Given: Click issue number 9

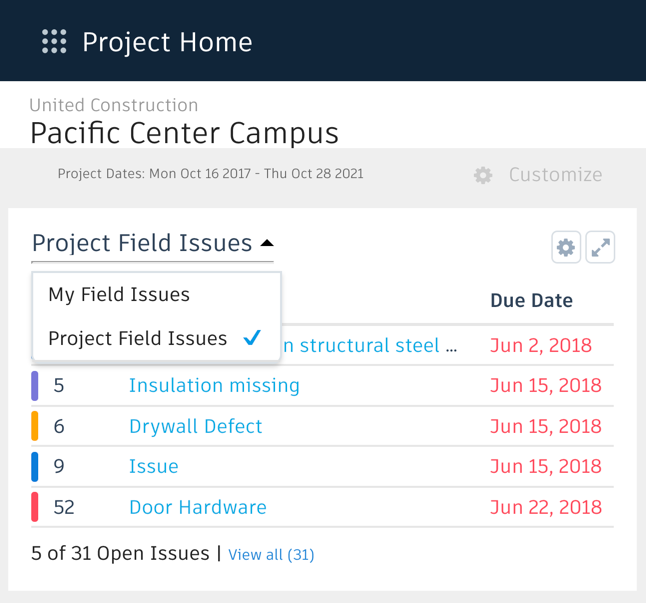Looking at the screenshot, I should click(x=59, y=466).
